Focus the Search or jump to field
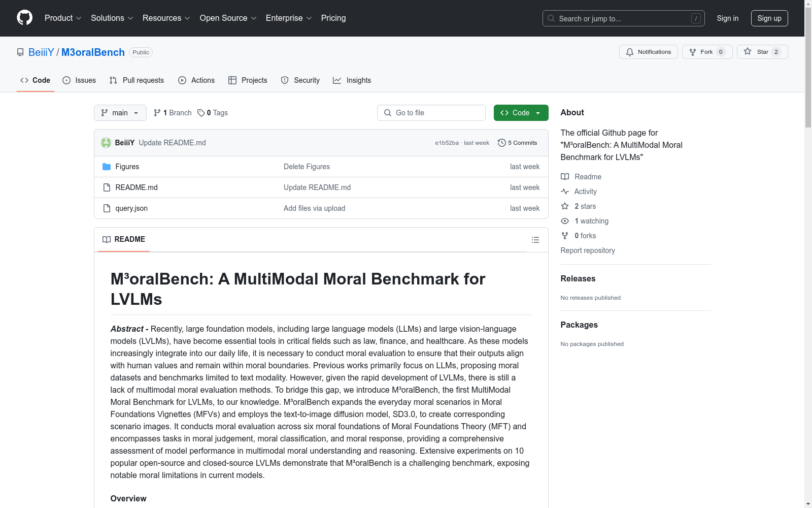 coord(624,18)
